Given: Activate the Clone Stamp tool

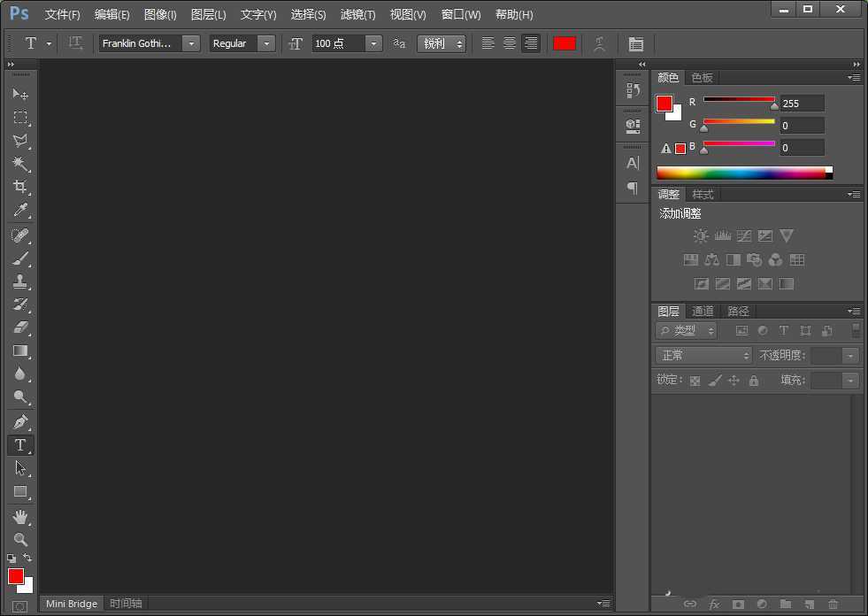Looking at the screenshot, I should point(20,281).
